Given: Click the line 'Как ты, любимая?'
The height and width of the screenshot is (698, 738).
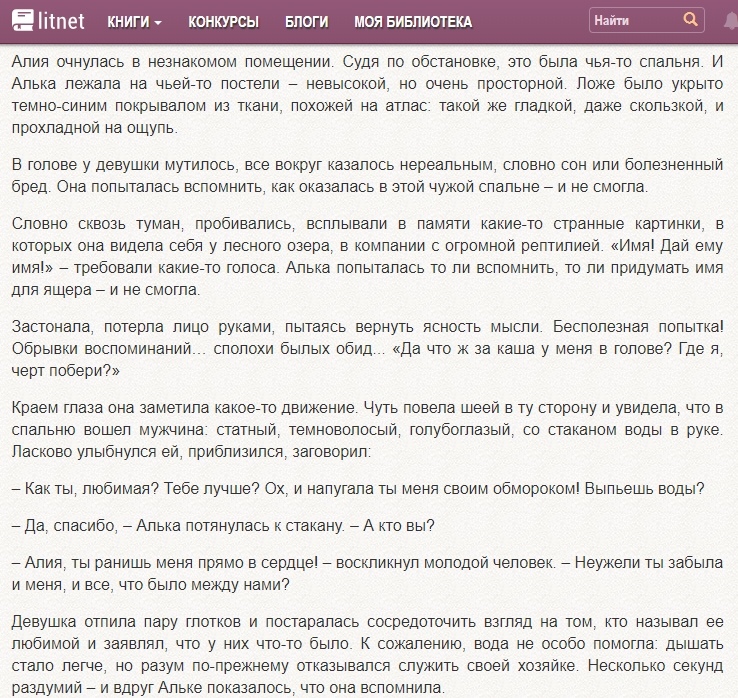Looking at the screenshot, I should (358, 489).
